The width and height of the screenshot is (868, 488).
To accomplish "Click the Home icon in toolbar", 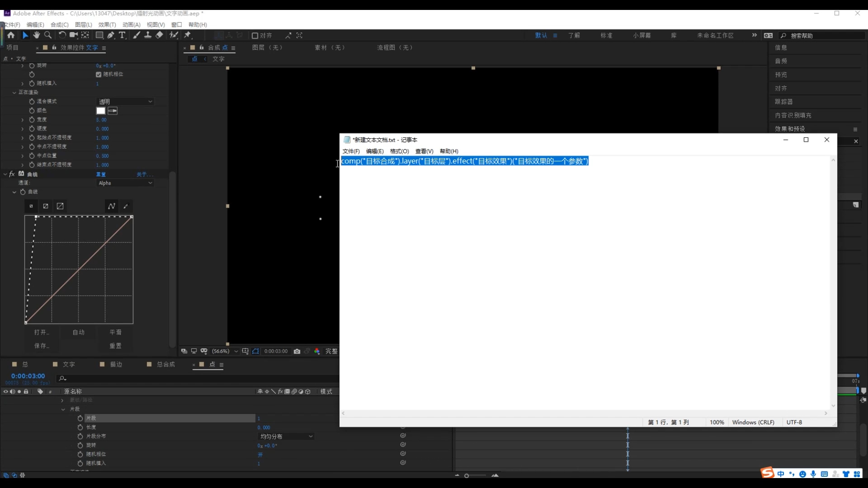I will (x=11, y=35).
